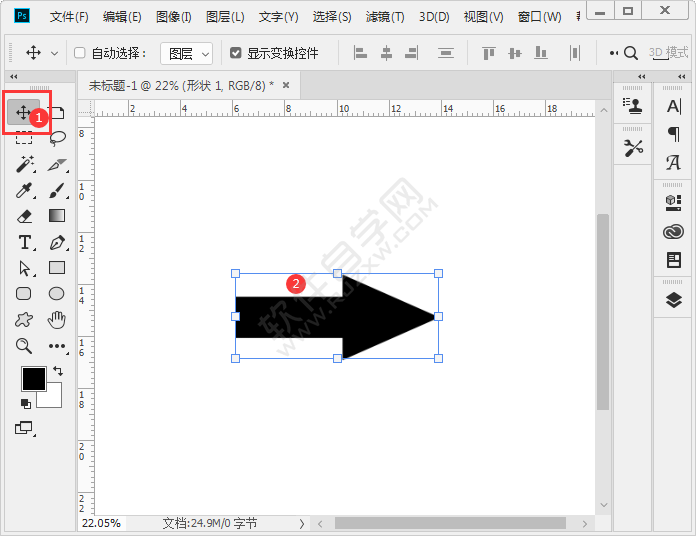Collapse the left toolbox double-arrow

(14, 77)
